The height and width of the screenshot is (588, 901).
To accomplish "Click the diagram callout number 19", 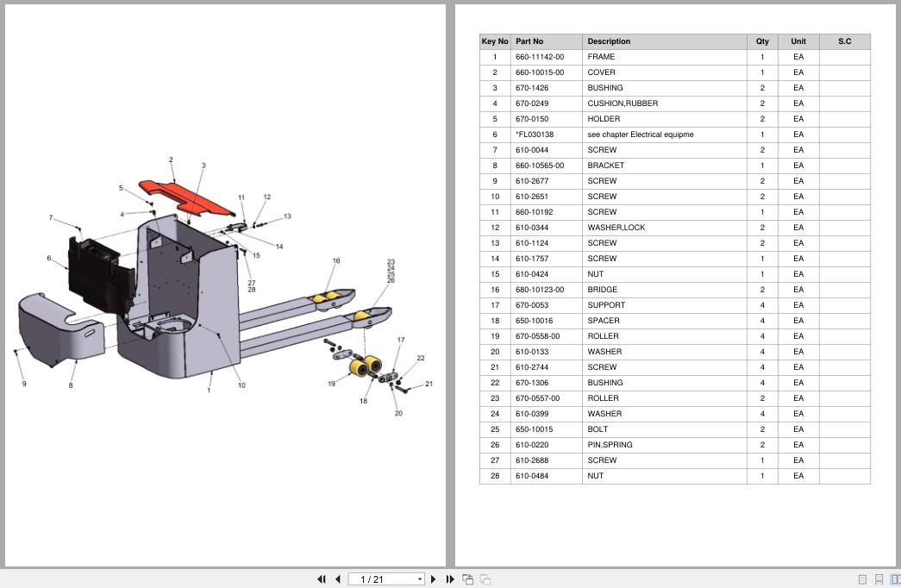I will tap(332, 384).
